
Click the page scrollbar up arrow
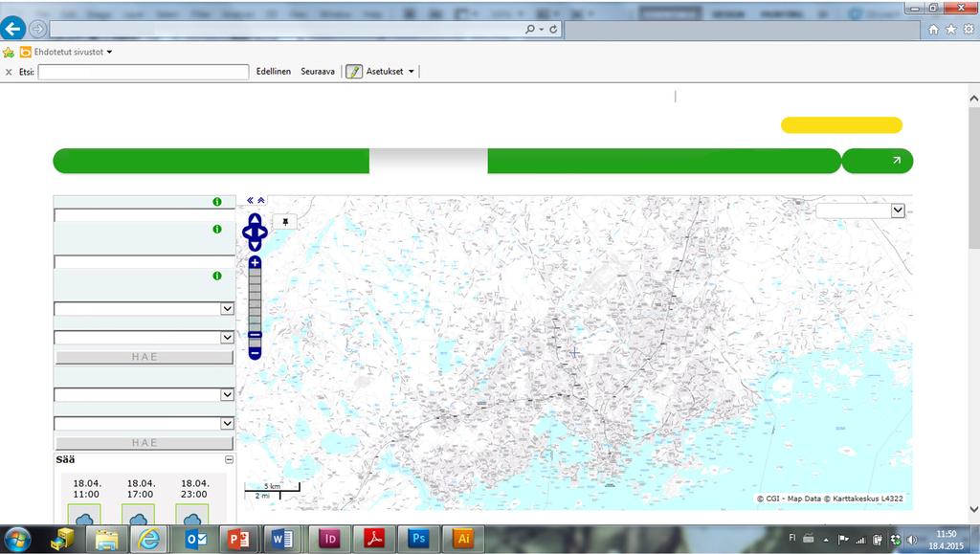(x=973, y=98)
